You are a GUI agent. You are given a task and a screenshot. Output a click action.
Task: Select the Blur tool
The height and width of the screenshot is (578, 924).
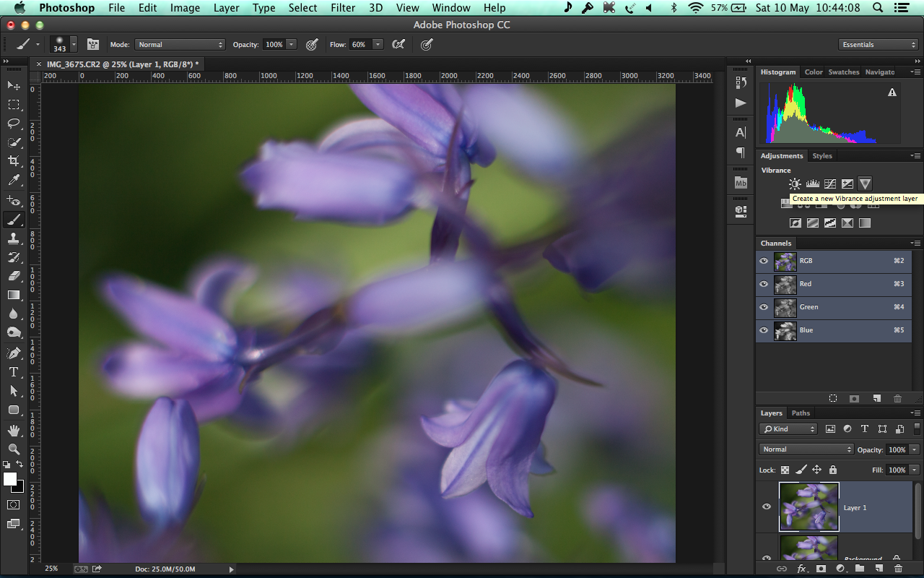tap(14, 314)
